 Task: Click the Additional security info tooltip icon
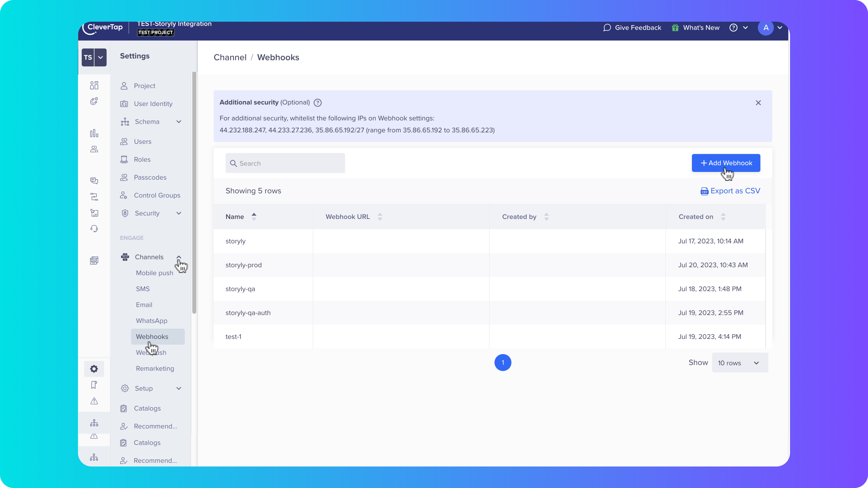[317, 103]
